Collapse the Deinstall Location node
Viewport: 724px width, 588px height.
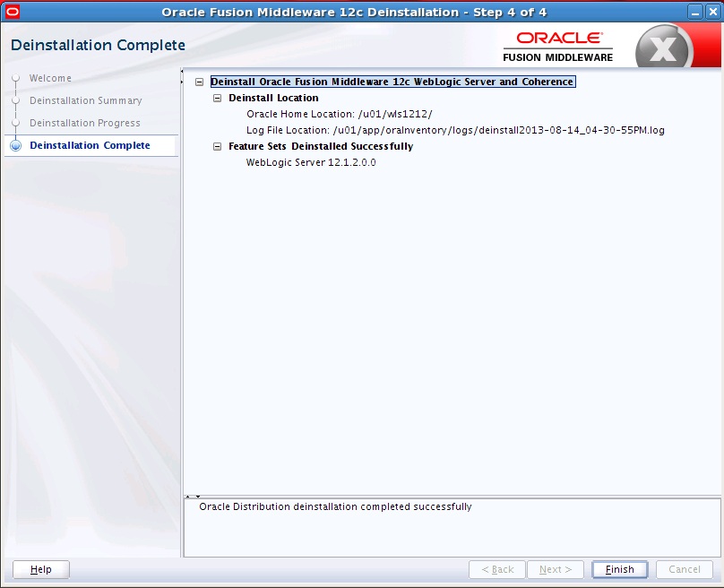[x=217, y=99]
